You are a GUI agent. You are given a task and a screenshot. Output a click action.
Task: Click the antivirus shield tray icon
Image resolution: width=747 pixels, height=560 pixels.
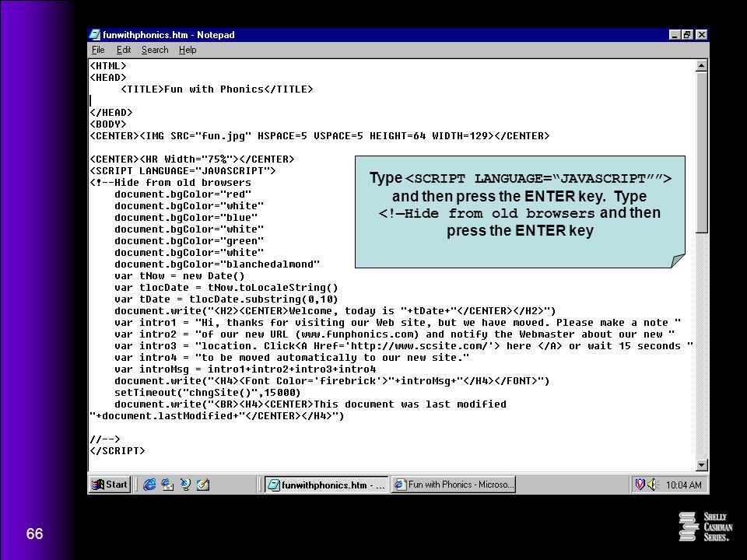(640, 485)
